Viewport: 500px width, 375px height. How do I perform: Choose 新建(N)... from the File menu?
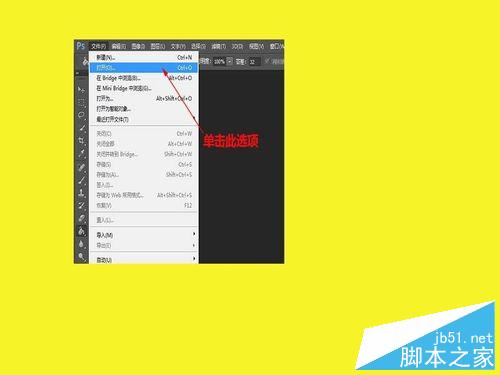coord(144,57)
